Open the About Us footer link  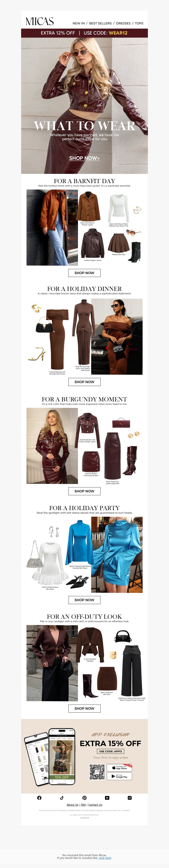(x=72, y=805)
